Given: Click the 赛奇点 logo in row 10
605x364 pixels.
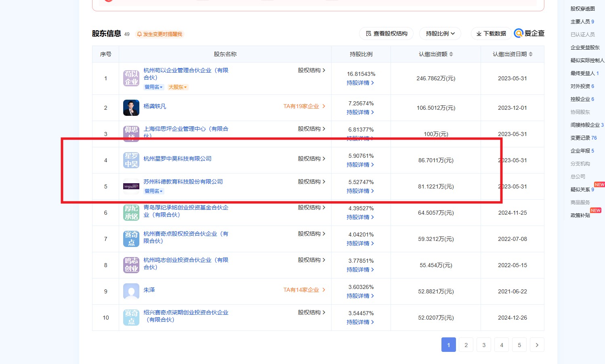Looking at the screenshot, I should (x=131, y=318).
